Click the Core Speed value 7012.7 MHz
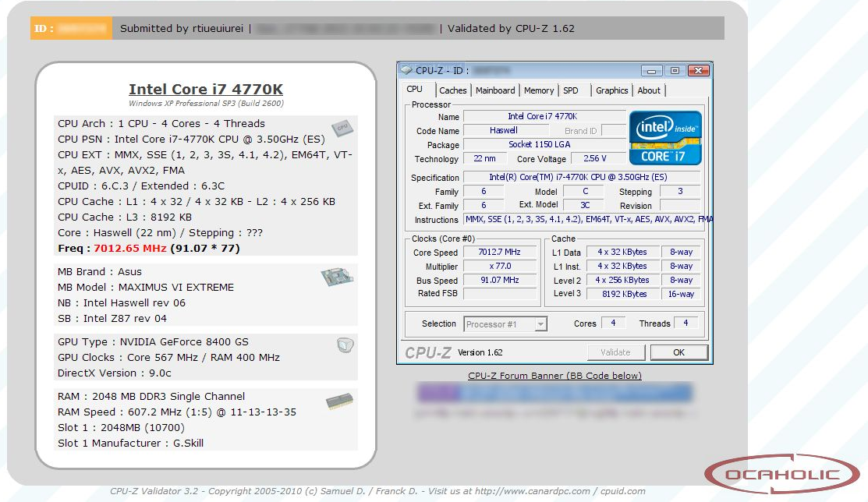868x502 pixels. [499, 252]
